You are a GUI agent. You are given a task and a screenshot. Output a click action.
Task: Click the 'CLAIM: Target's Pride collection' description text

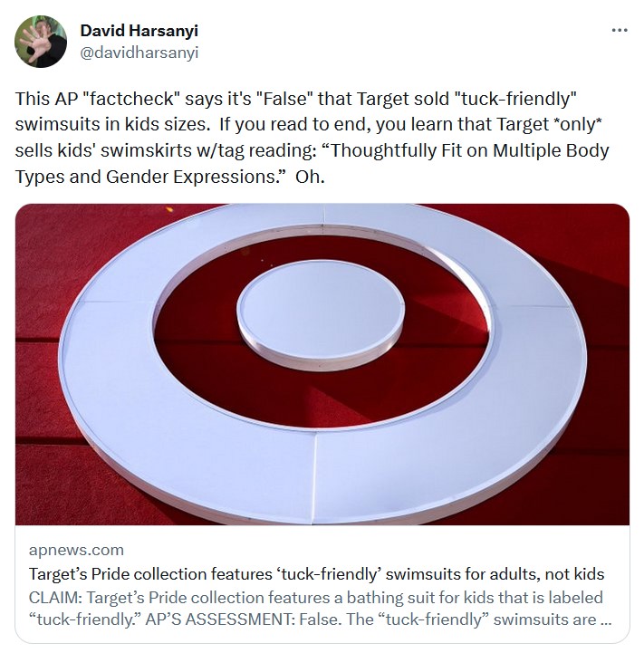[320, 609]
